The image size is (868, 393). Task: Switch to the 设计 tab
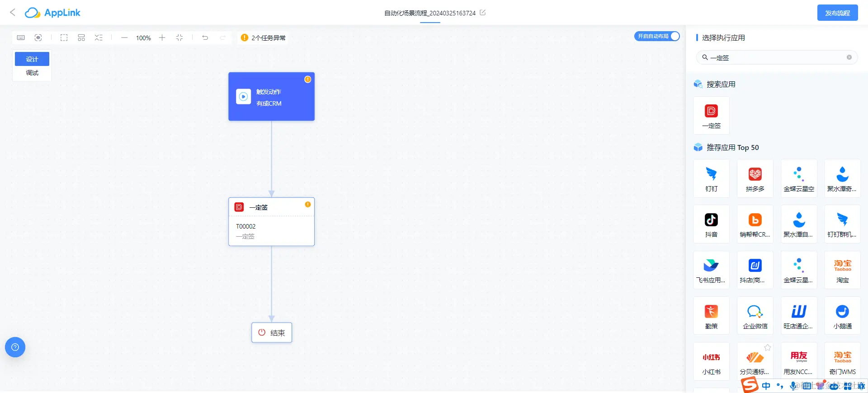pyautogui.click(x=32, y=59)
